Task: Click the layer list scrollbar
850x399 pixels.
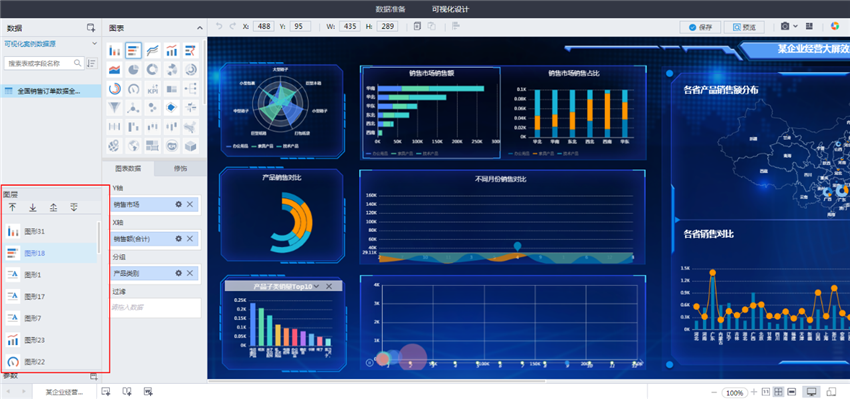Action: coord(99,237)
